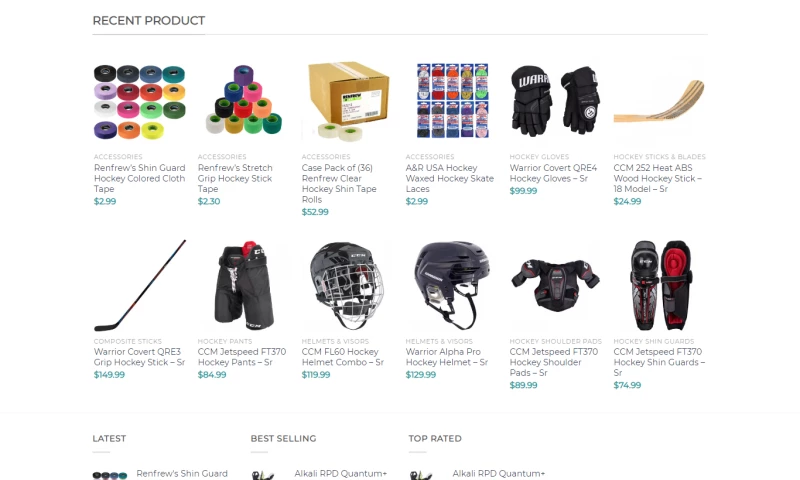The height and width of the screenshot is (480, 800).
Task: Select the waxed skate laces product image
Action: point(452,101)
